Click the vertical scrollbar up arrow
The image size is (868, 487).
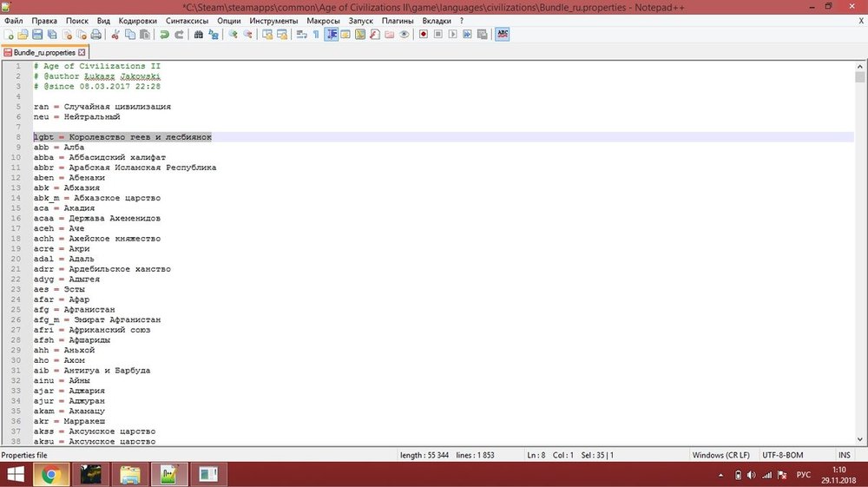859,66
